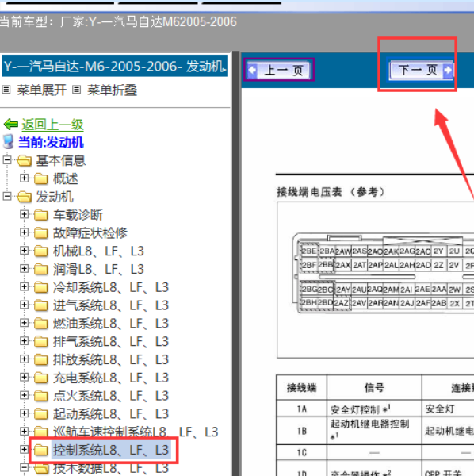The image size is (474, 476).
Task: Expand the 进气系统L8、LF、L3 node
Action: pyautogui.click(x=24, y=305)
